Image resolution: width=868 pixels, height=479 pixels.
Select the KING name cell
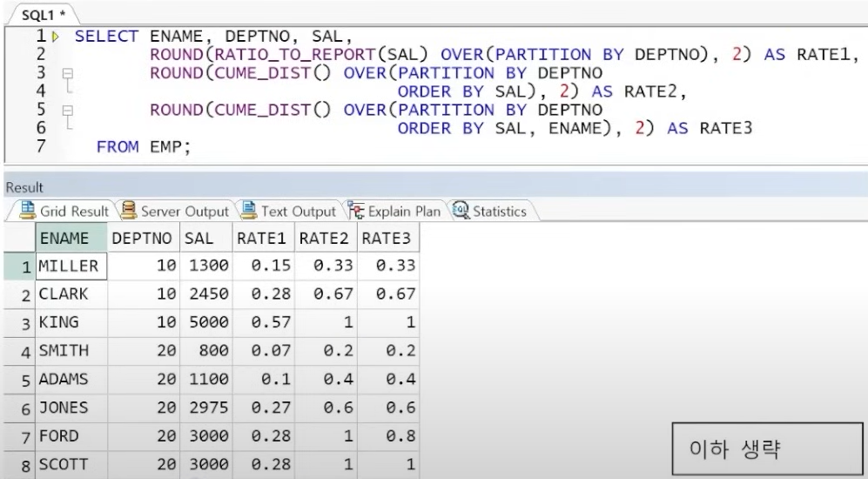(71, 323)
